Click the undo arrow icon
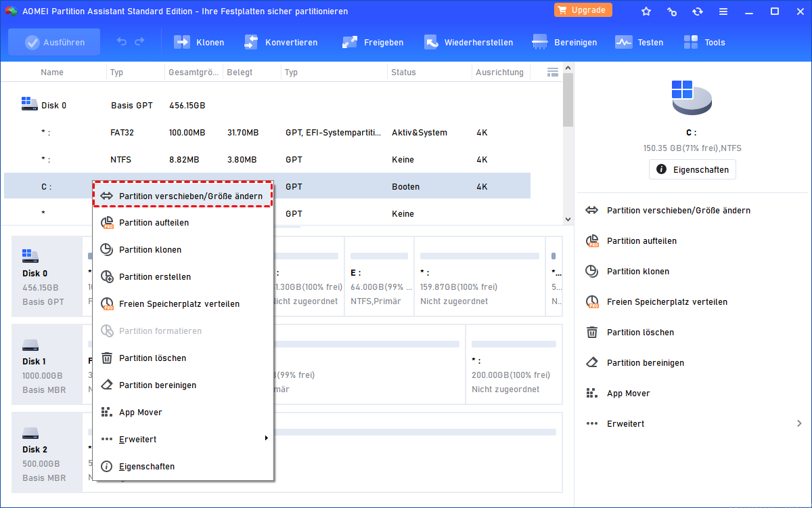 click(x=122, y=42)
